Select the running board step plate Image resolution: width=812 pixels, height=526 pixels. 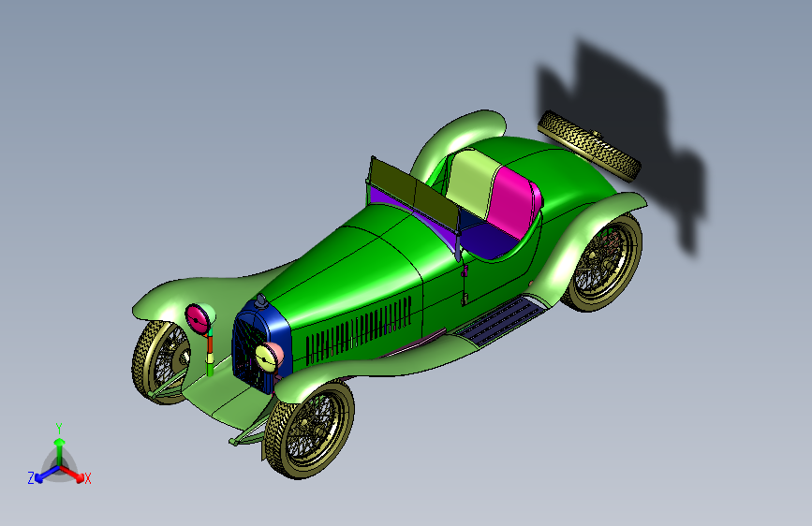pyautogui.click(x=502, y=319)
